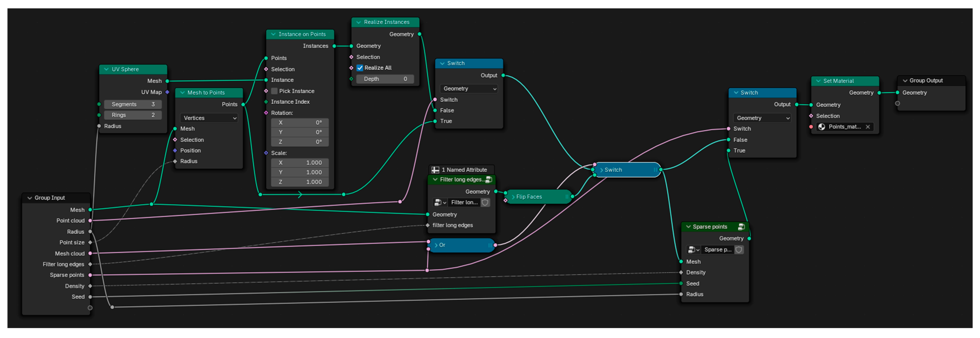Click the Points_mat material sphere icon

point(822,127)
